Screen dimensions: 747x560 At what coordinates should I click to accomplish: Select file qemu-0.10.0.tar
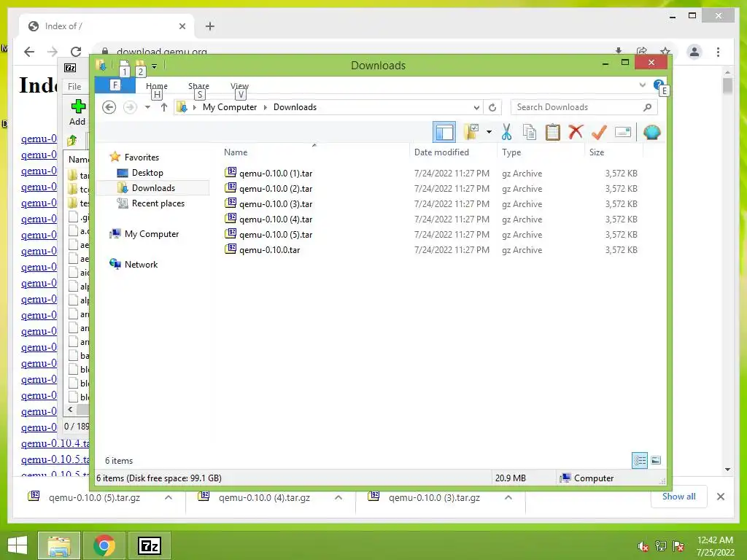269,249
